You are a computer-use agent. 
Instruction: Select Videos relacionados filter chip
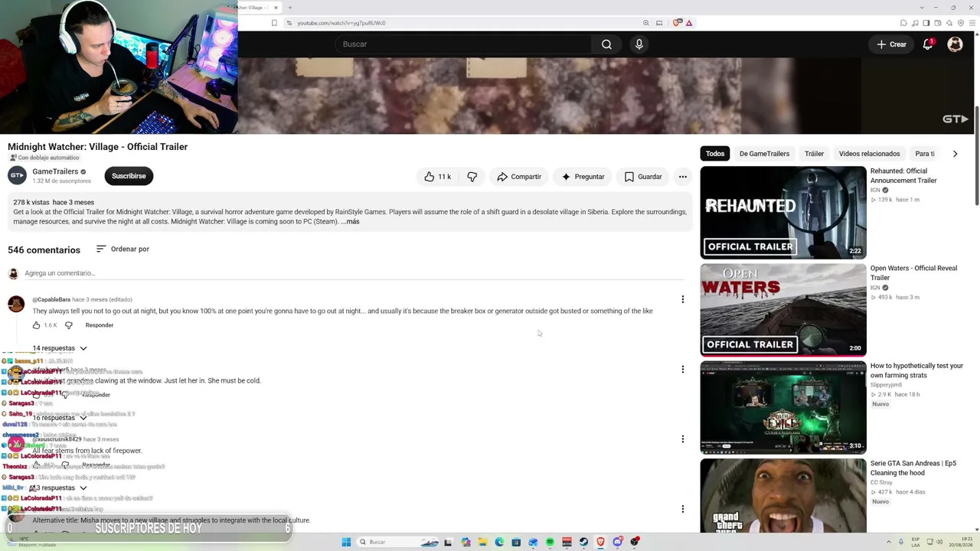(x=869, y=154)
